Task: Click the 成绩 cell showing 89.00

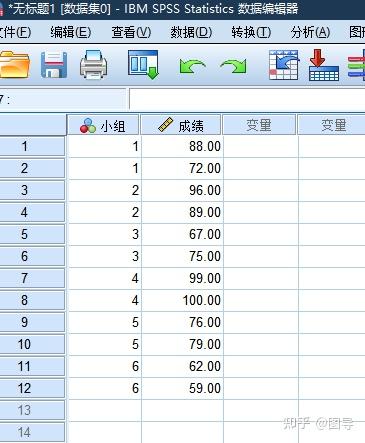Action: 182,212
